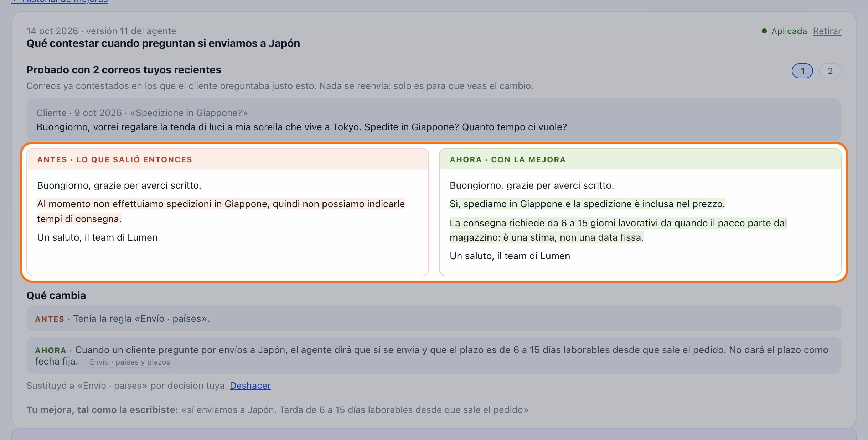Click the 'AHORA · Cuando un cliente pregunte' rule row
Image resolution: width=868 pixels, height=440 pixels.
click(434, 355)
